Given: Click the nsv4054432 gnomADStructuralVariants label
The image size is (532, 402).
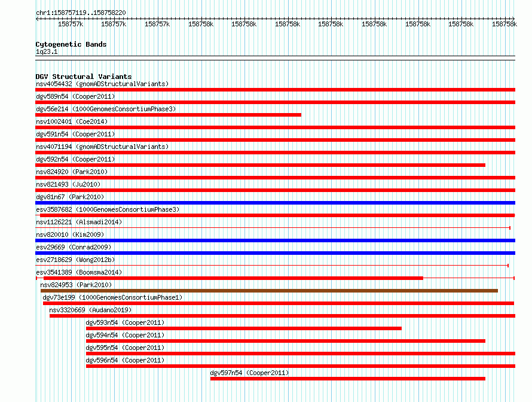Looking at the screenshot, I should click(x=102, y=84).
